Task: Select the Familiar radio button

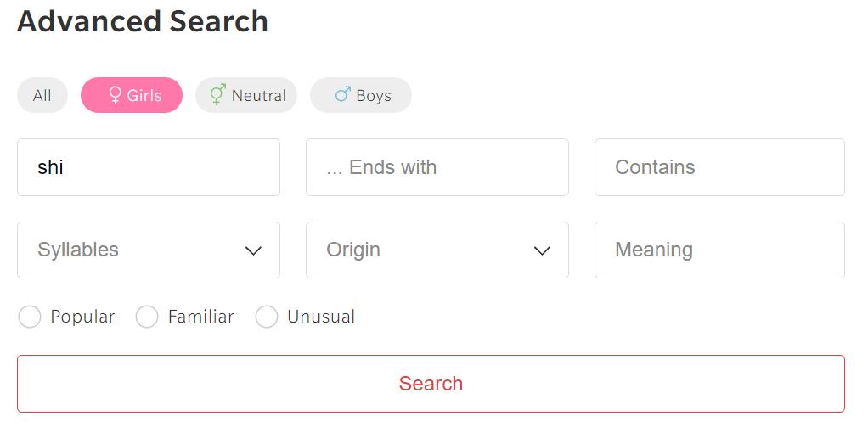Action: 147,317
